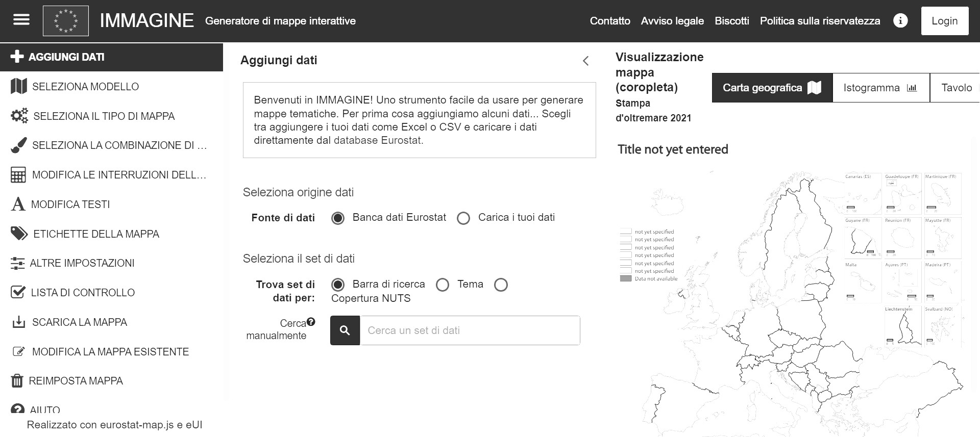980x437 pixels.
Task: Click the Login button
Action: (944, 21)
